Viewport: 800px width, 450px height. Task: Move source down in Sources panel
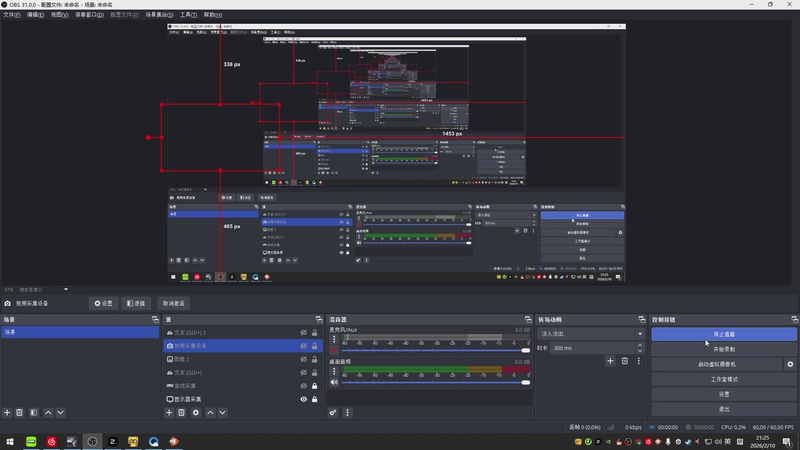coord(222,412)
